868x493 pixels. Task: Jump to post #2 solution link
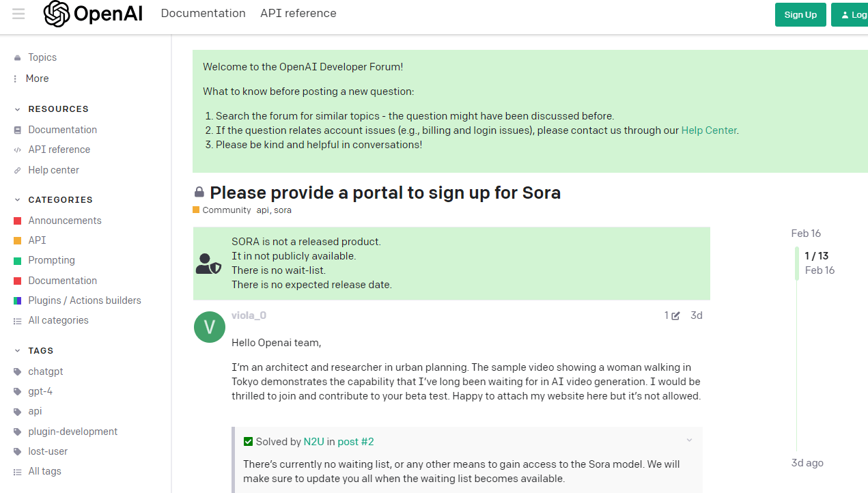(x=355, y=442)
